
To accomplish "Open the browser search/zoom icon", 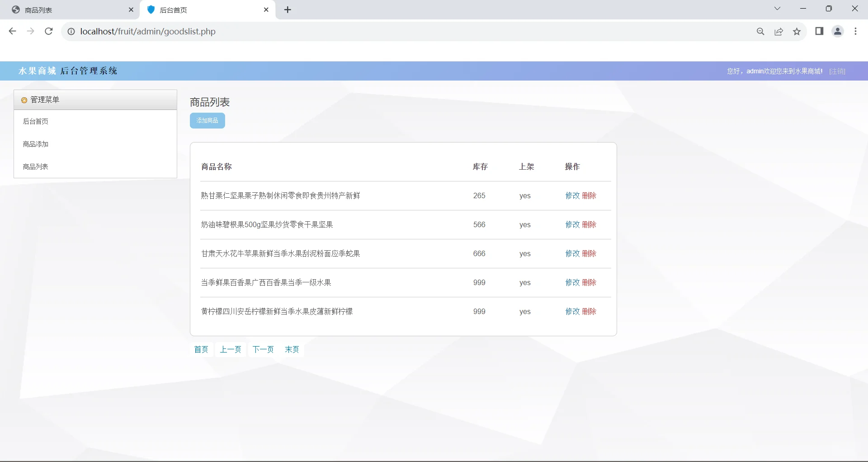I will 760,32.
